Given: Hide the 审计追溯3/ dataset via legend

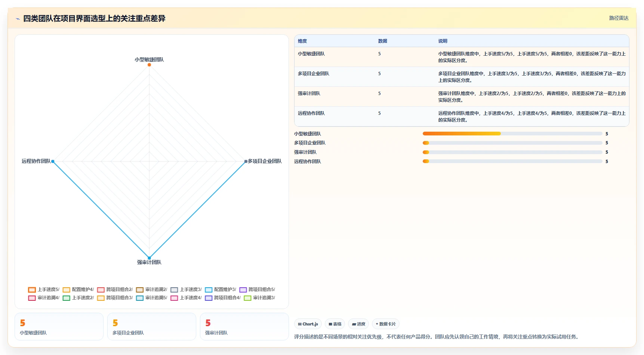Looking at the screenshot, I should point(259,298).
